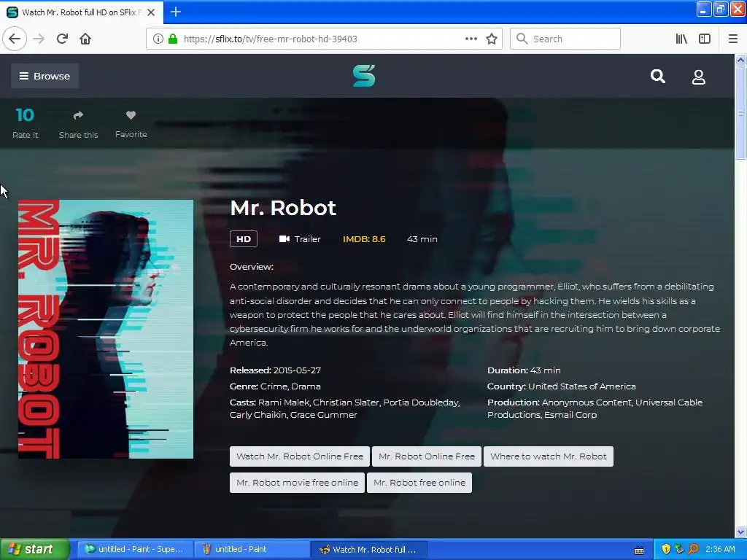Image resolution: width=747 pixels, height=560 pixels.
Task: Click the page scrollbar up arrow
Action: [741, 60]
